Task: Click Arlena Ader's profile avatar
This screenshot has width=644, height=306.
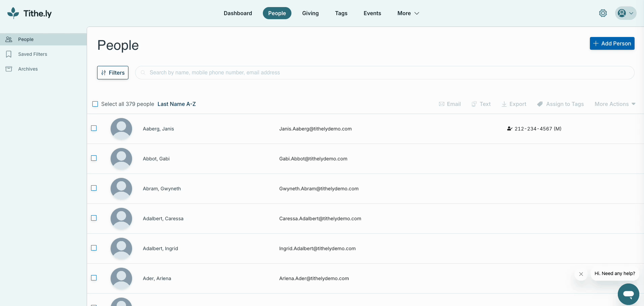Action: pos(121,278)
